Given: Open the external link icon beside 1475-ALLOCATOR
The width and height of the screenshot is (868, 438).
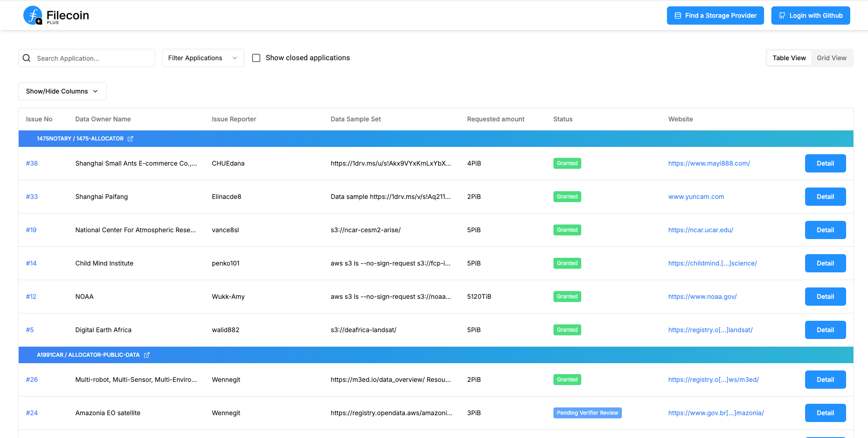Looking at the screenshot, I should (x=130, y=138).
